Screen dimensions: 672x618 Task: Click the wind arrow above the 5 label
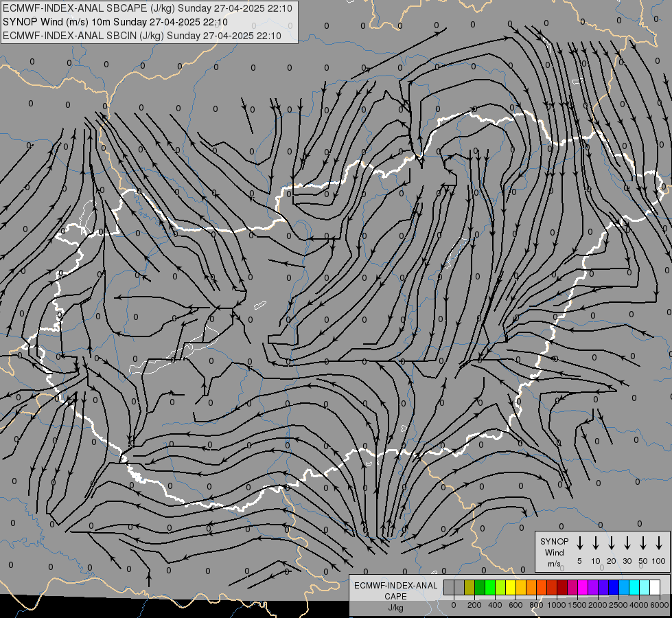(580, 542)
